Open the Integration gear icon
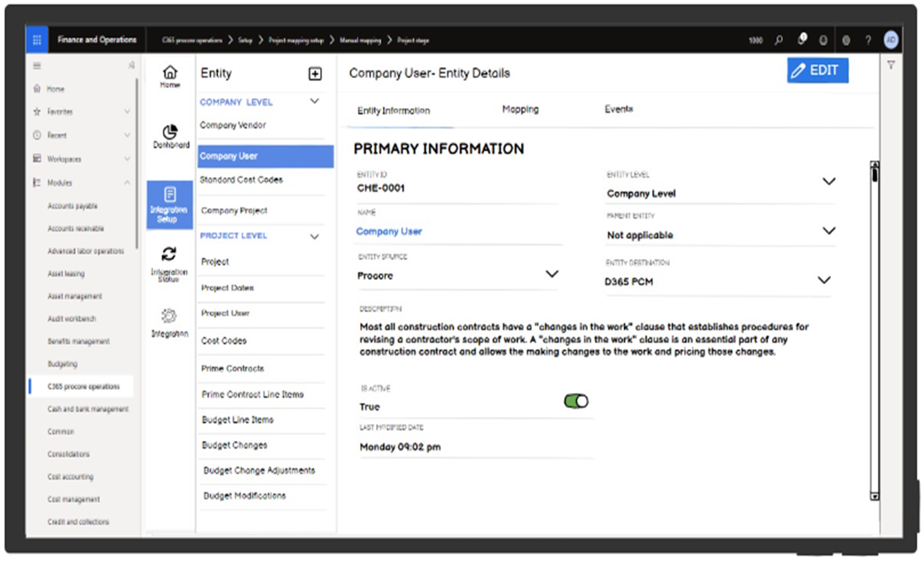This screenshot has width=924, height=567. [169, 322]
